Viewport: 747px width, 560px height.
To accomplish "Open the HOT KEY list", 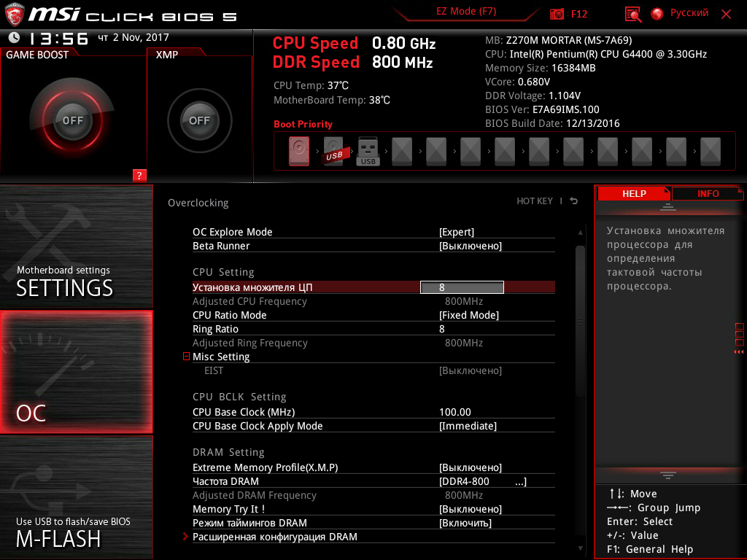I will click(x=535, y=201).
